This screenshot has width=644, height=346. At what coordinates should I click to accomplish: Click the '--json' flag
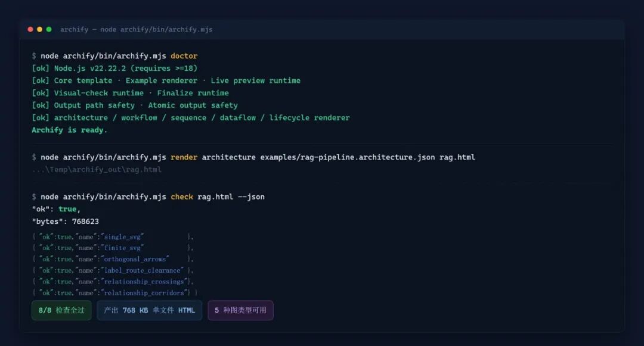[x=251, y=197]
